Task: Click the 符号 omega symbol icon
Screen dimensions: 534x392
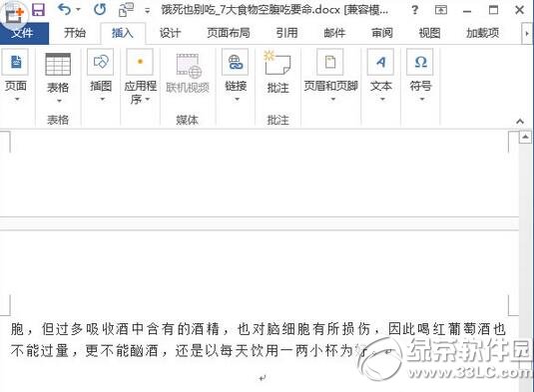Action: coord(420,62)
